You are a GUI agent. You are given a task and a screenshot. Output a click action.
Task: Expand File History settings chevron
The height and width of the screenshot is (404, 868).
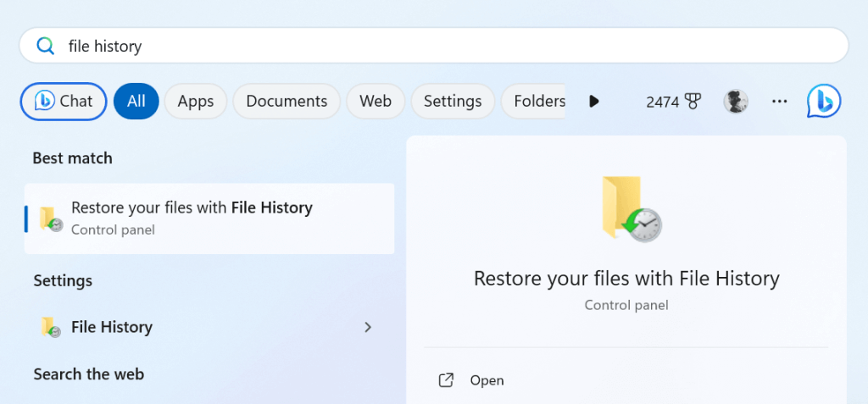click(368, 327)
